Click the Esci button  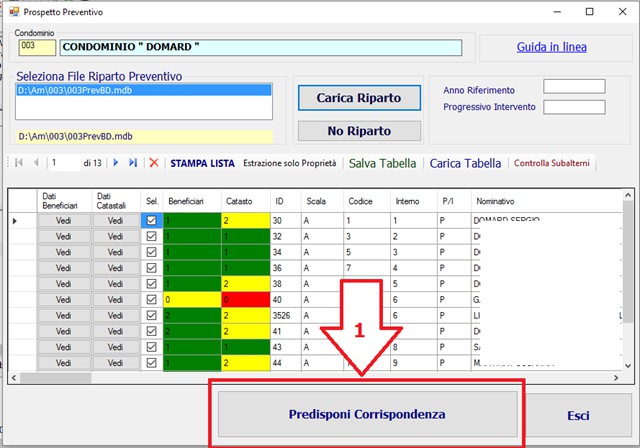[578, 415]
